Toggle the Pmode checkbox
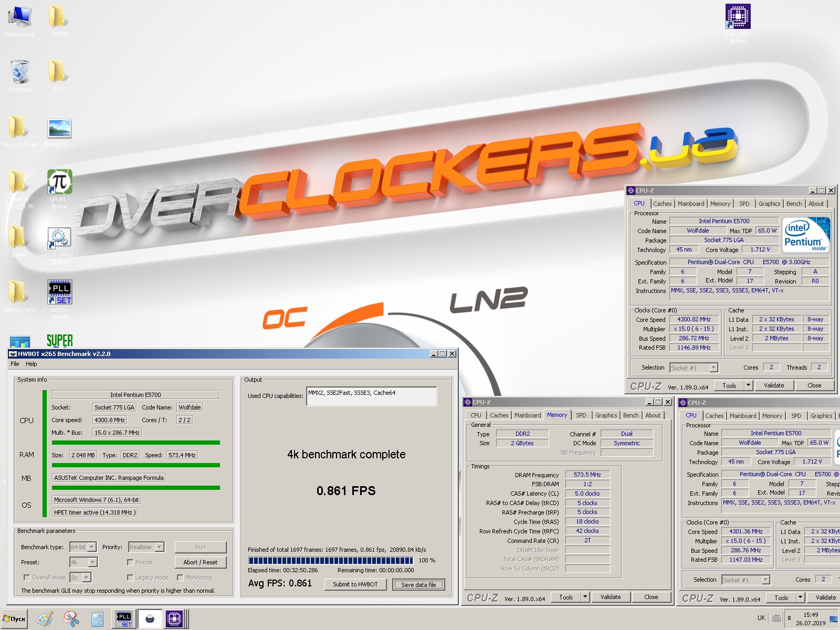This screenshot has width=840, height=630. pos(130,562)
